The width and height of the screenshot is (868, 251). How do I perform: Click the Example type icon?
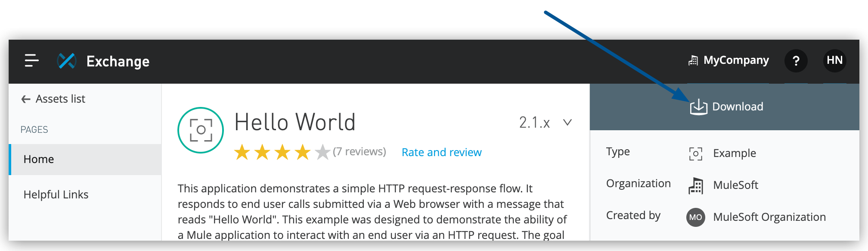pos(695,154)
